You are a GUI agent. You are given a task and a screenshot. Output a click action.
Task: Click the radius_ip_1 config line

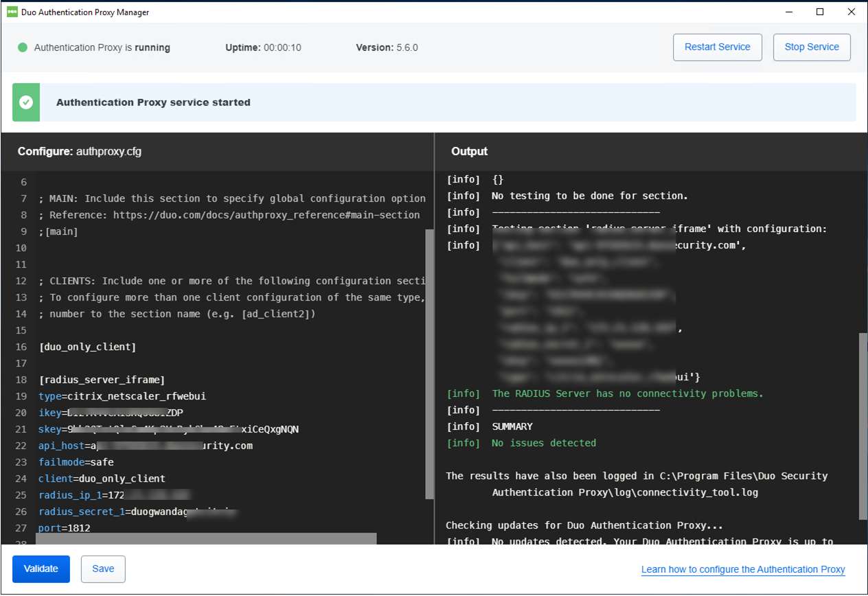[x=115, y=495]
